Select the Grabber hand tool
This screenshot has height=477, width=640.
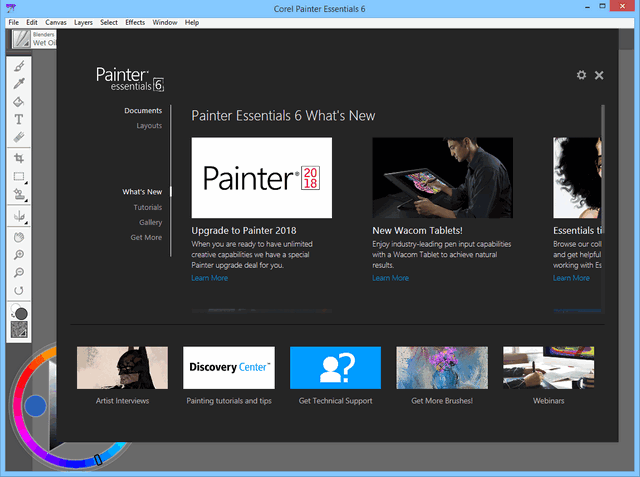[19, 237]
